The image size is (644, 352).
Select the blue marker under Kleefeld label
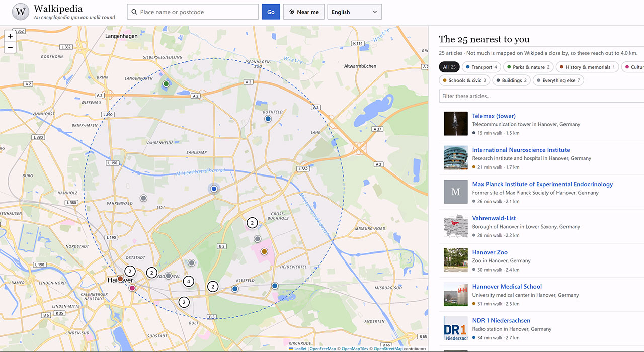click(x=235, y=289)
